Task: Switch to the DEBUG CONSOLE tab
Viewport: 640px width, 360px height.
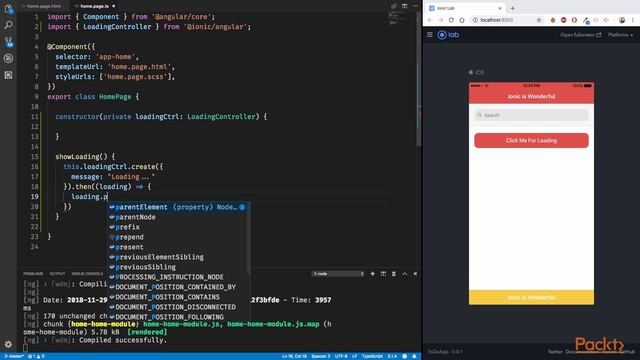Action: pyautogui.click(x=87, y=274)
